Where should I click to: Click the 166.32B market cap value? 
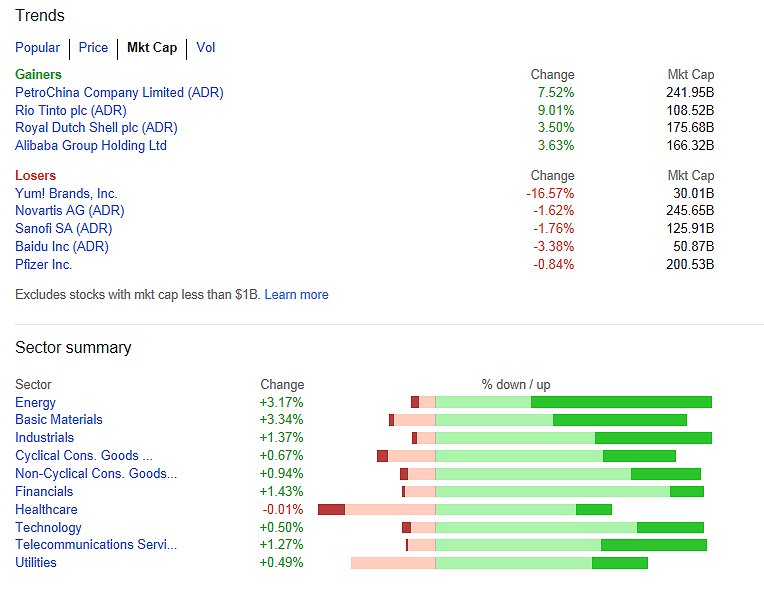click(x=690, y=146)
